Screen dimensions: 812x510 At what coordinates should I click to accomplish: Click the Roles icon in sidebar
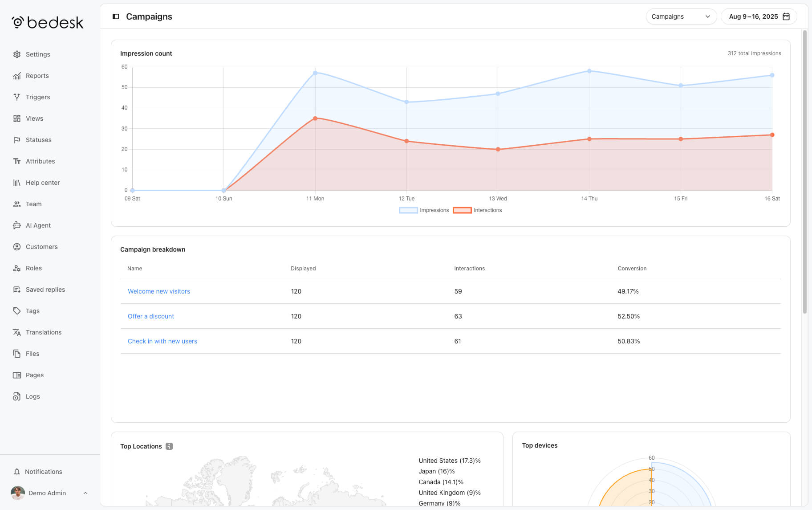(17, 268)
